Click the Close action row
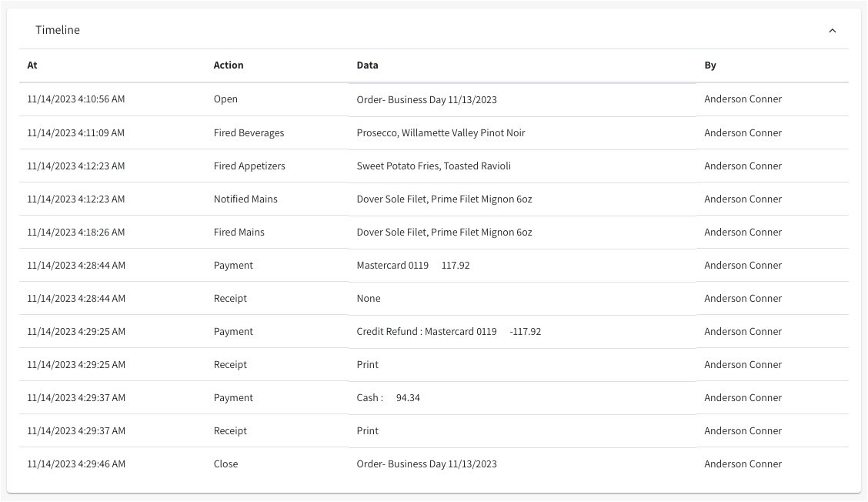868x502 pixels. (x=225, y=464)
